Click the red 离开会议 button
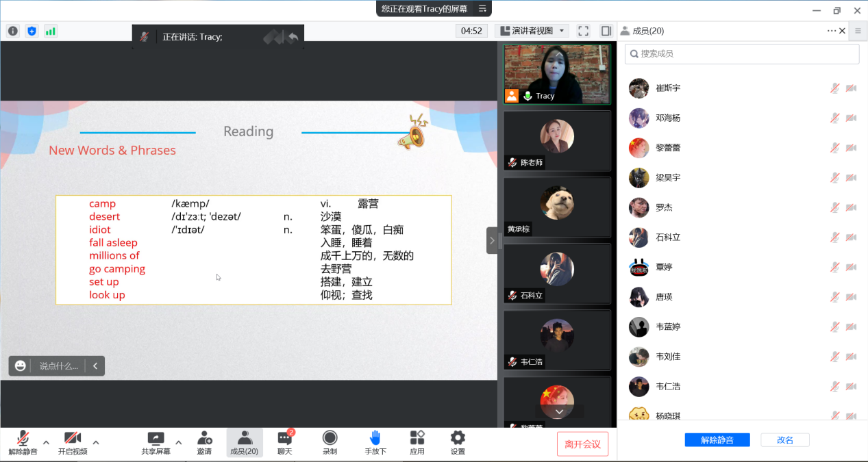This screenshot has height=462, width=868. pyautogui.click(x=582, y=444)
